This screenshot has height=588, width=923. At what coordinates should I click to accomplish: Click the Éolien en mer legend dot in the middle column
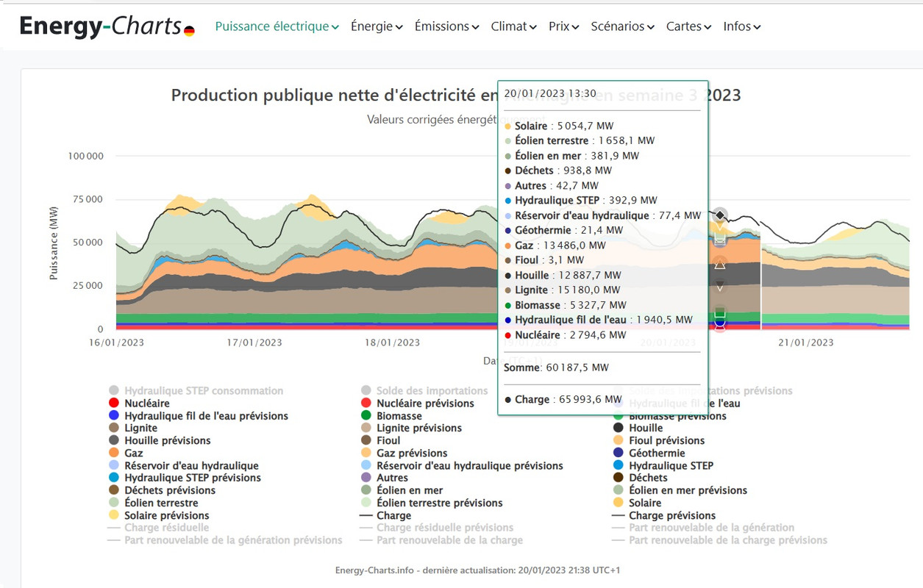(x=366, y=490)
